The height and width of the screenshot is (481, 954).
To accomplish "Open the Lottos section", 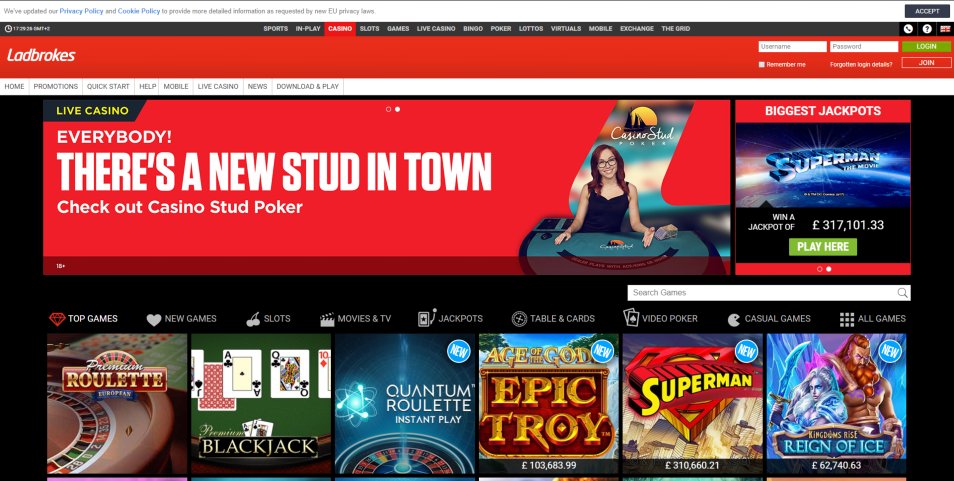I will 531,29.
